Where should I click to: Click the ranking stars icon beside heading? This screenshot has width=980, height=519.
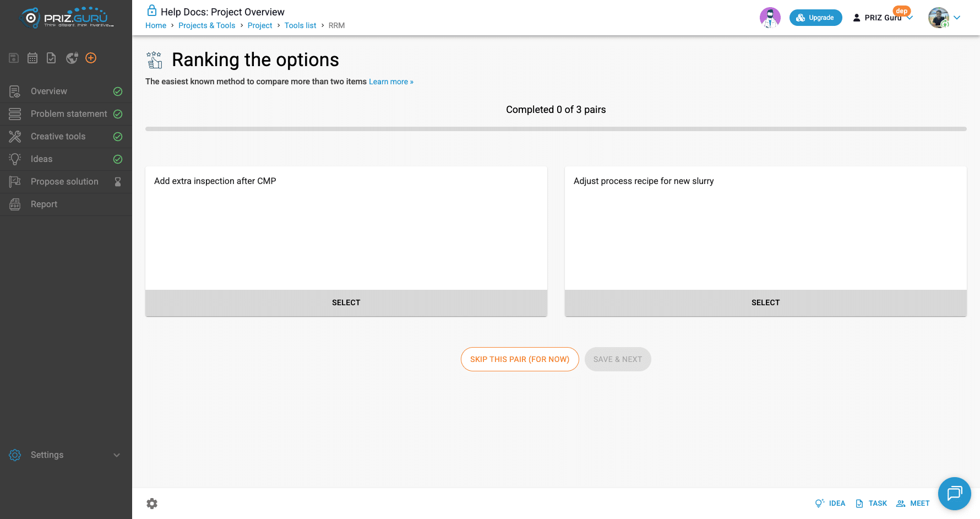pos(155,60)
